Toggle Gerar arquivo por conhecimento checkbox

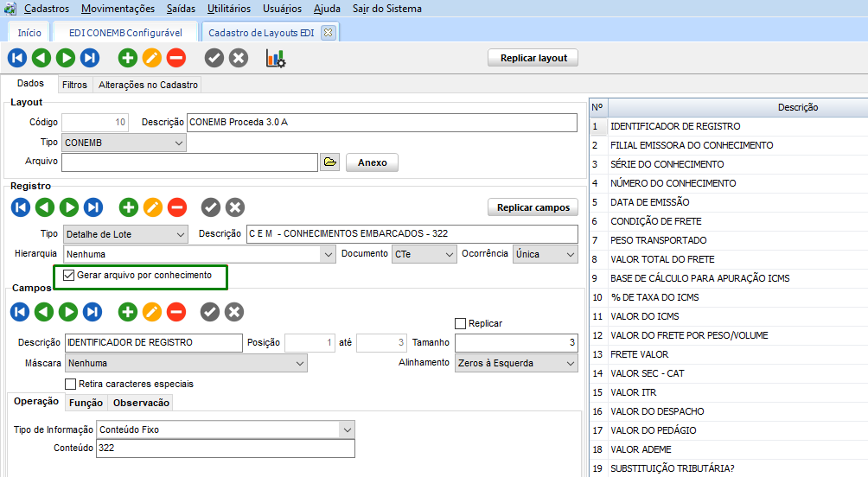coord(68,275)
